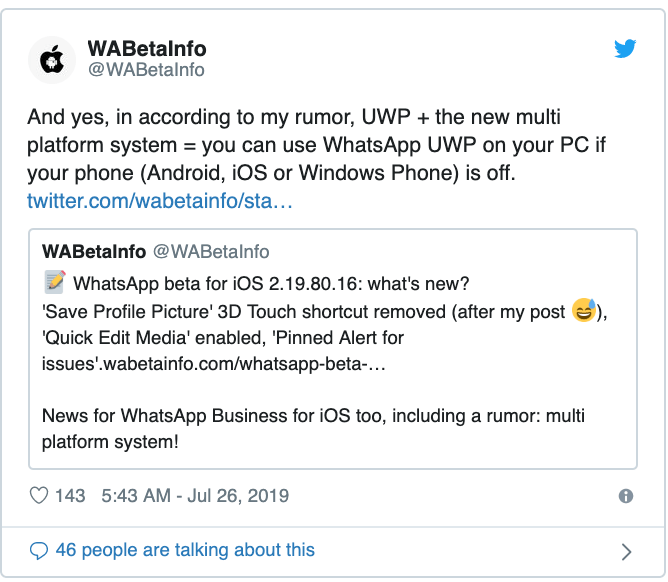The height and width of the screenshot is (582, 668).
Task: Click the sweat smile emoji
Action: pos(583,310)
